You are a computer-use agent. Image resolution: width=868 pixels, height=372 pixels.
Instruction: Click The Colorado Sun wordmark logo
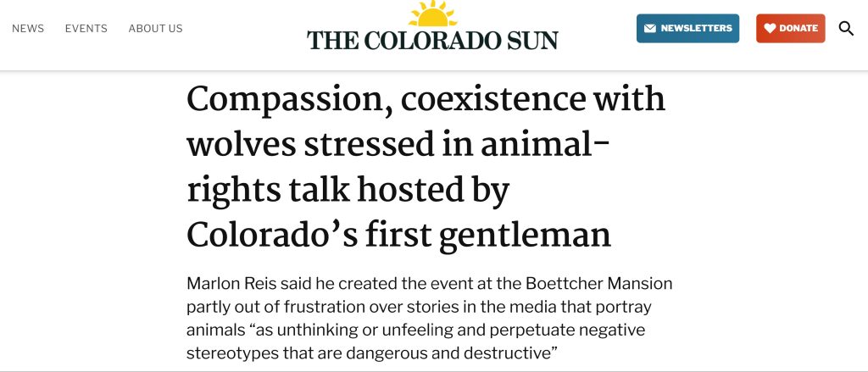click(432, 40)
